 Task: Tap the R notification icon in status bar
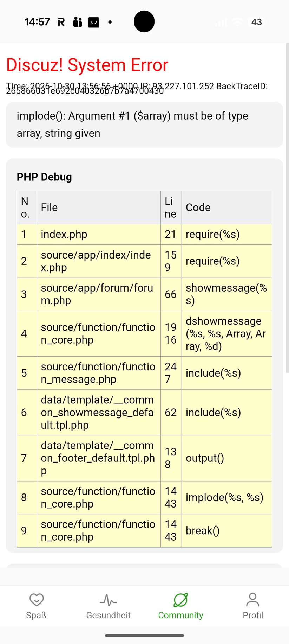pyautogui.click(x=61, y=22)
